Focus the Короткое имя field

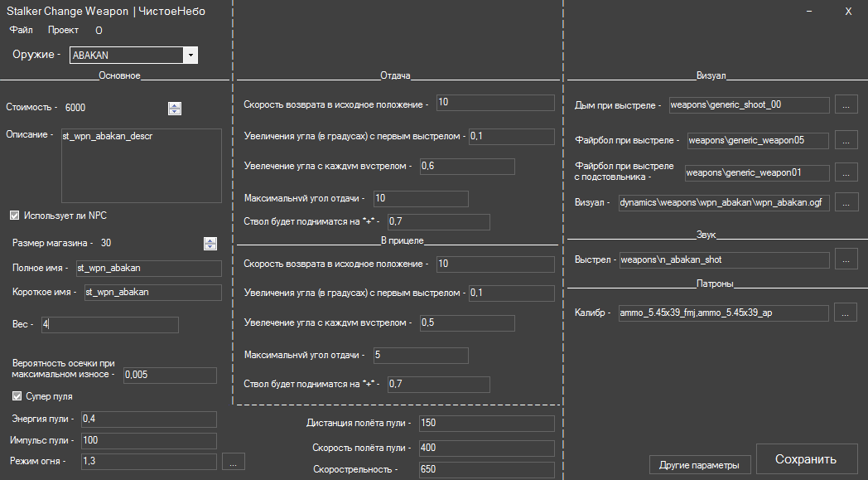[x=152, y=292]
